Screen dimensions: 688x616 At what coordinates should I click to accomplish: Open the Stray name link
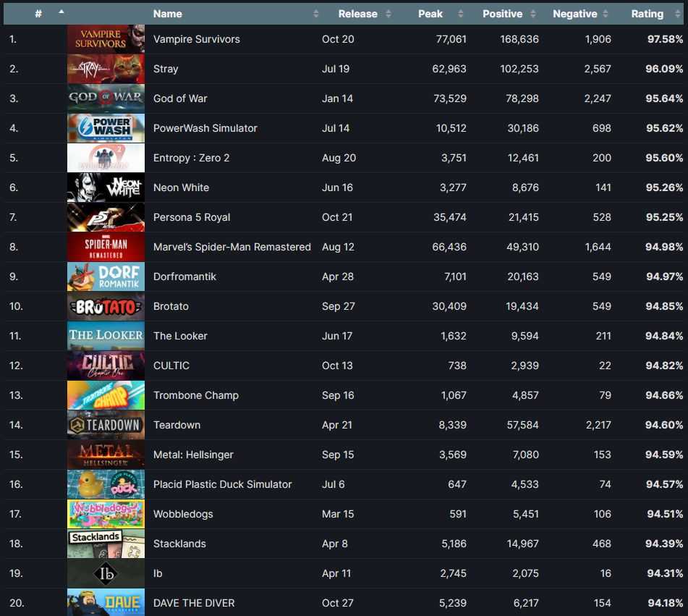tap(166, 69)
